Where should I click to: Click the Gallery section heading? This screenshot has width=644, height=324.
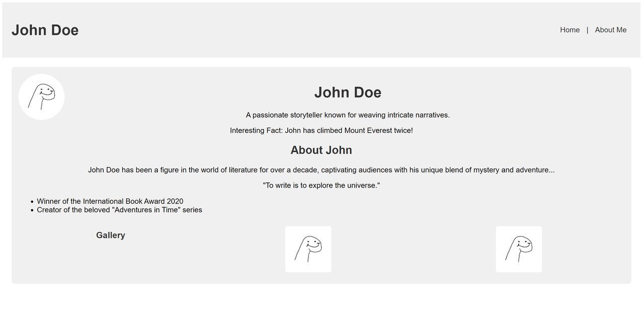coord(111,235)
